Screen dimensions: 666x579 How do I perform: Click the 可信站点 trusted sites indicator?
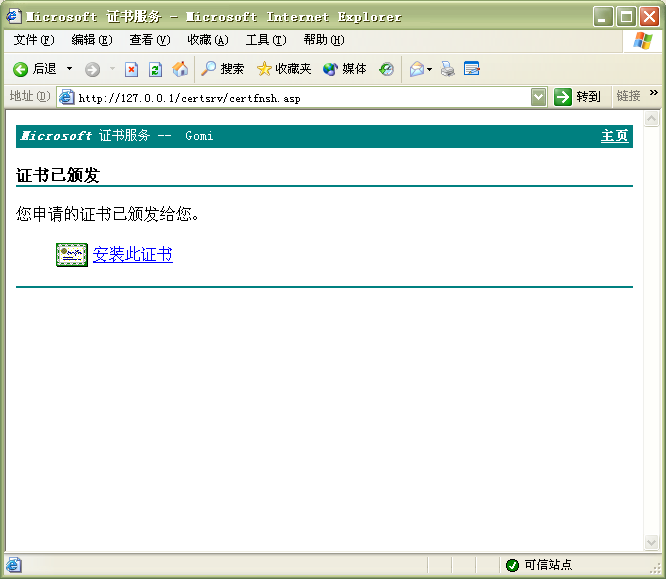point(539,565)
